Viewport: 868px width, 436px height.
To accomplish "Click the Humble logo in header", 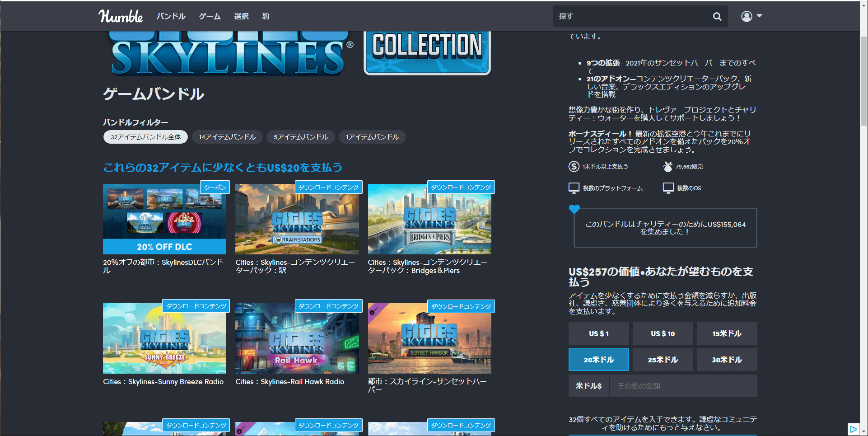I will [121, 16].
